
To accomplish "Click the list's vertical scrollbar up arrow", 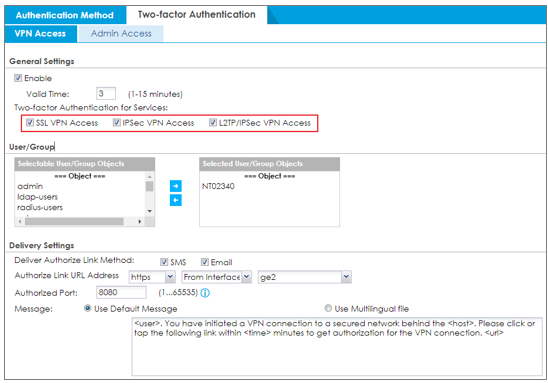I will (x=150, y=177).
